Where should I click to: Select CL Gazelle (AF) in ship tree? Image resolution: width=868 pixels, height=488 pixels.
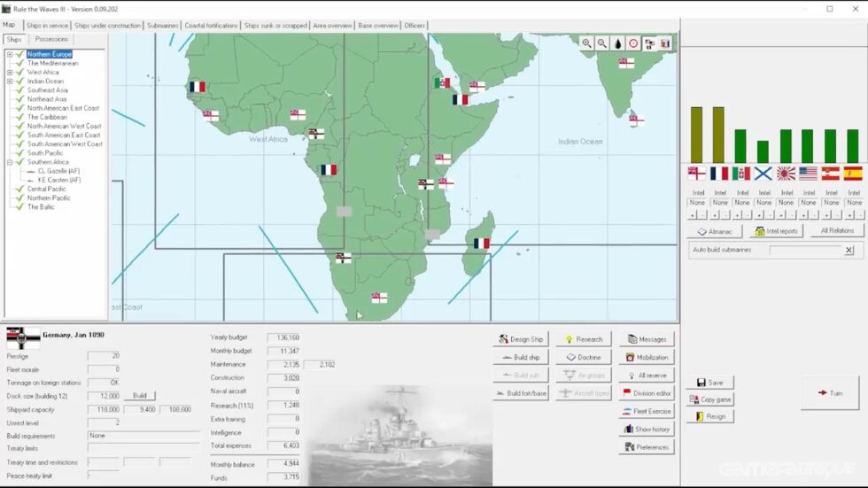pos(58,172)
